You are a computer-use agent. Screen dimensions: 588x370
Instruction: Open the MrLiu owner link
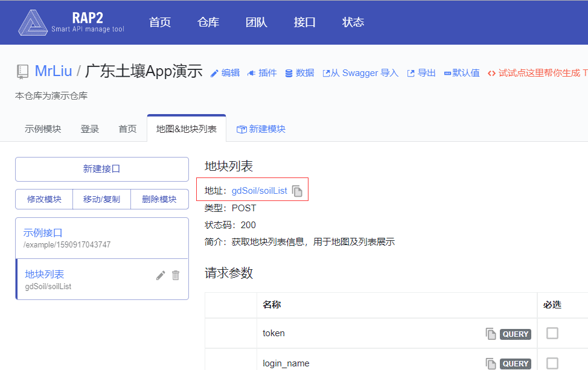click(x=53, y=71)
